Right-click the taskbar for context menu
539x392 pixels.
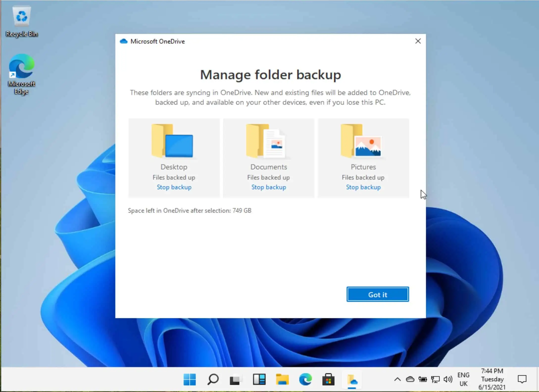click(x=84, y=379)
